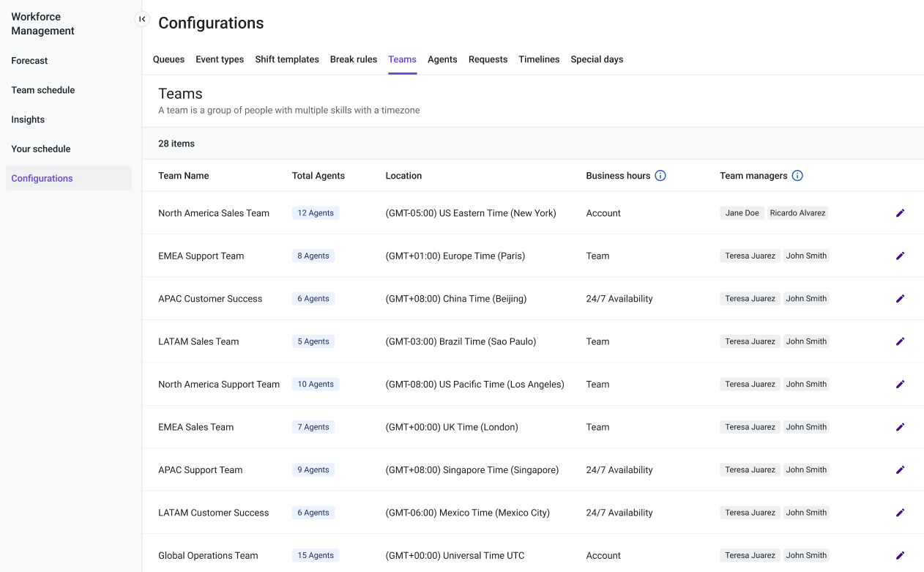This screenshot has height=572, width=924.
Task: Click Global Operations Team name
Action: tap(208, 555)
